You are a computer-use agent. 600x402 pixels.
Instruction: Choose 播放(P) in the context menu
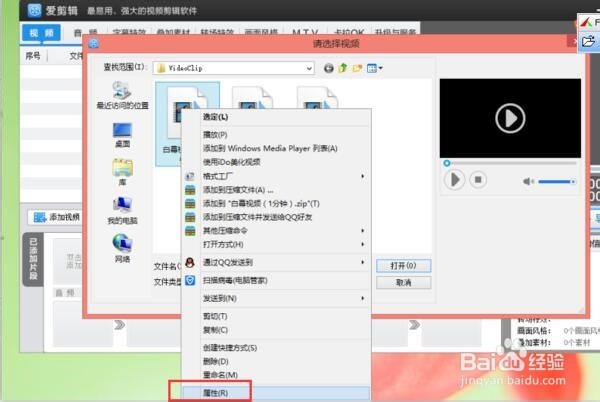coord(276,135)
